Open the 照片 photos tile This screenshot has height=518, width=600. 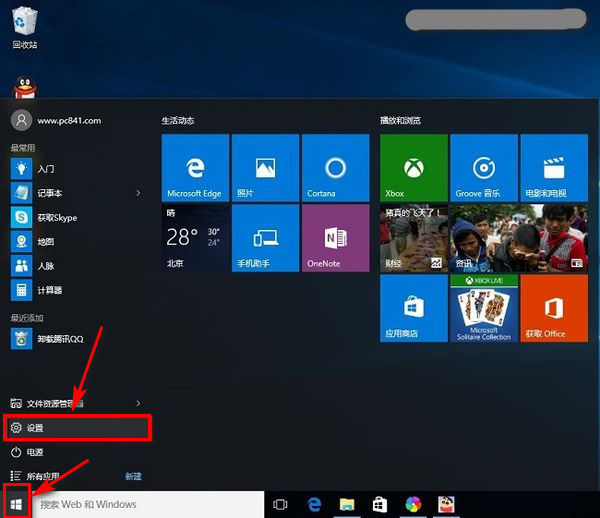coord(265,168)
